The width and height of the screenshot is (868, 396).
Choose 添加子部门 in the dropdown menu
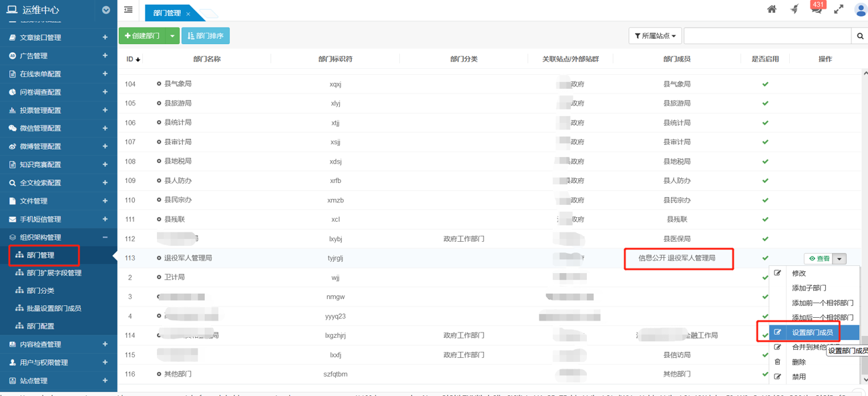(809, 288)
